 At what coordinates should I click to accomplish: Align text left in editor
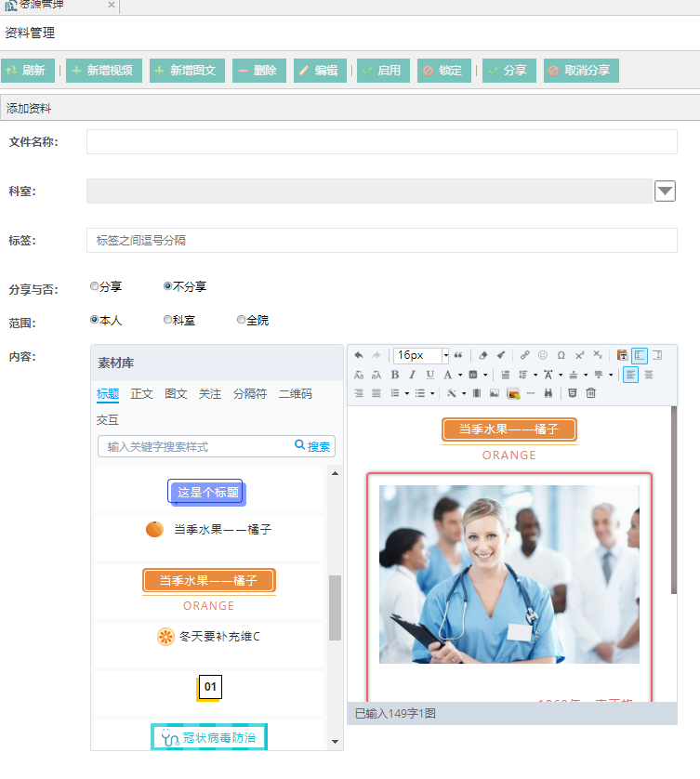tap(630, 375)
